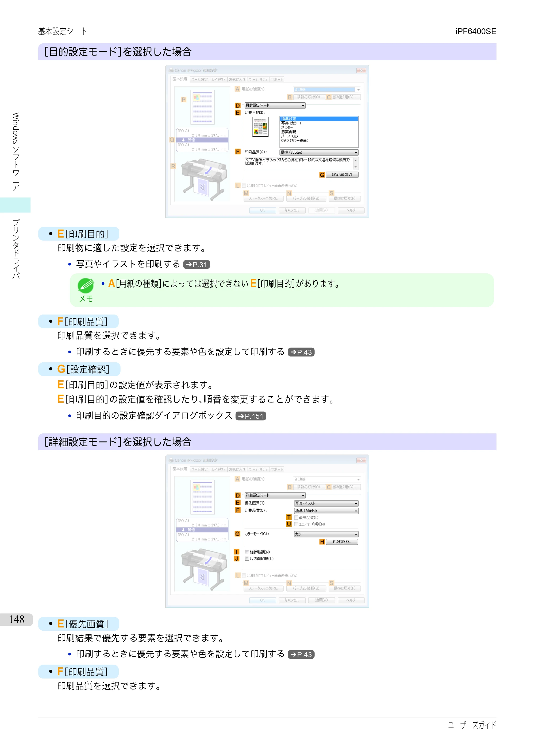Click キャンセル in the lower dialog
Image resolution: width=535 pixels, height=756 pixels.
pos(292,600)
